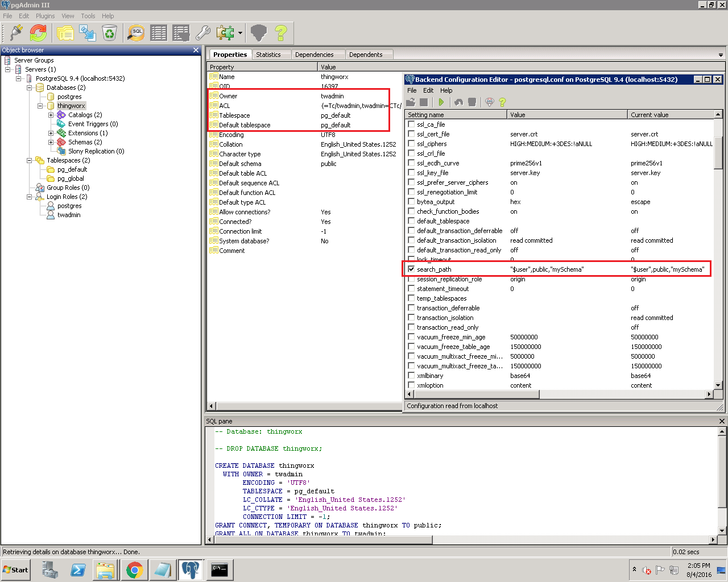Expand the Catalogs (2) node
Screen dimensions: 728x582
tap(51, 115)
